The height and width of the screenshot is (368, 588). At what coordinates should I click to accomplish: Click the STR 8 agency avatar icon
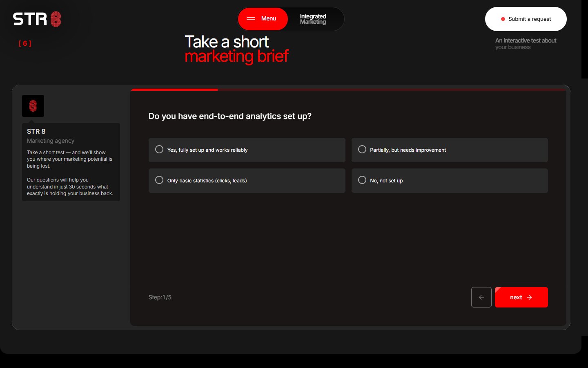(x=33, y=106)
